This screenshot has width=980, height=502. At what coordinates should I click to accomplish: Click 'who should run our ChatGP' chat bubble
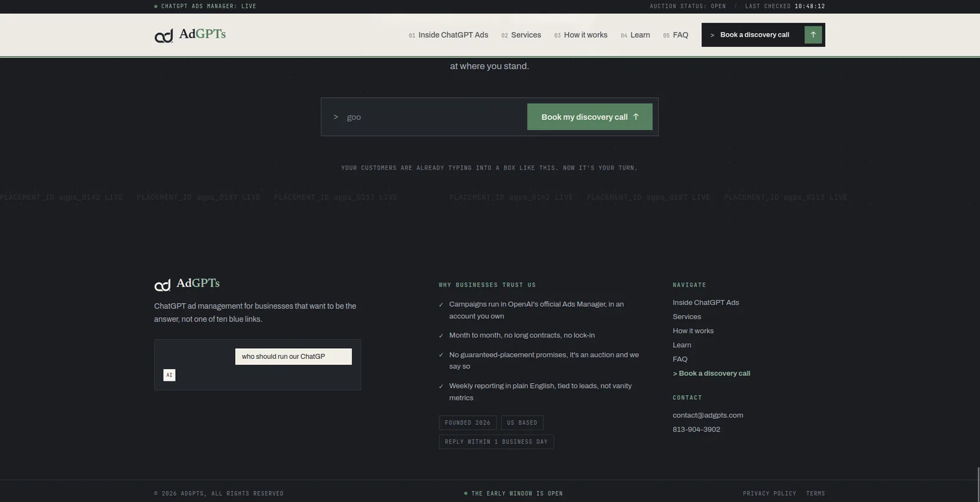click(x=293, y=356)
